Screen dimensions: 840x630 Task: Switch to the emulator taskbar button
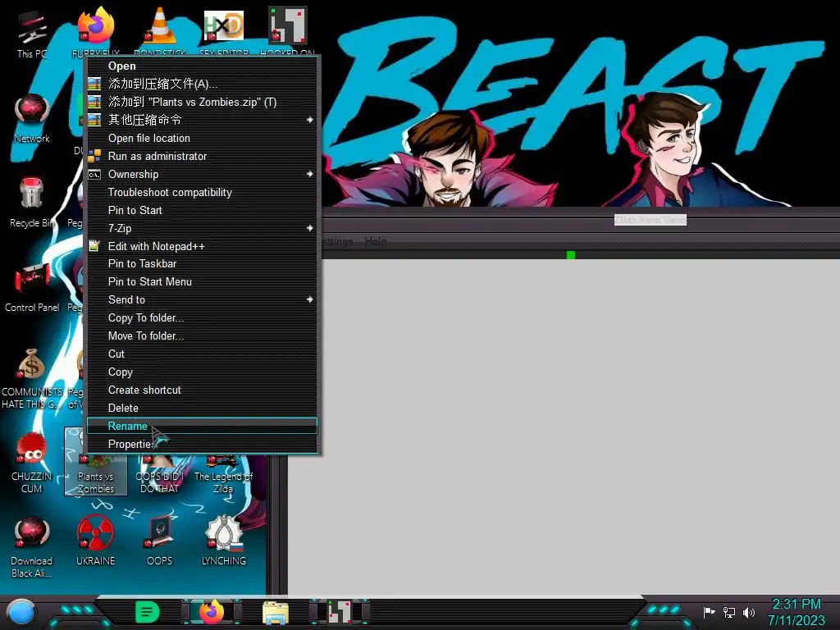click(x=340, y=612)
